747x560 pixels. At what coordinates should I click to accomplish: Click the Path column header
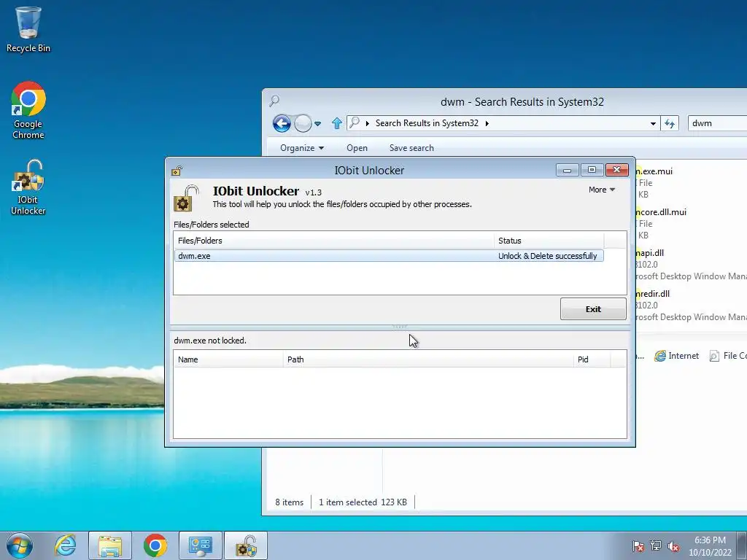point(427,359)
